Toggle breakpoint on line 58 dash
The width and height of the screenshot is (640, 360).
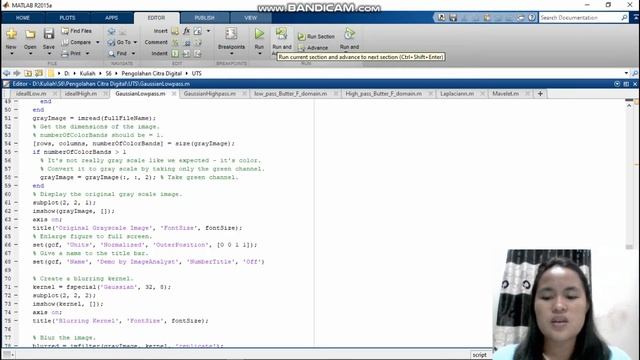point(16,177)
